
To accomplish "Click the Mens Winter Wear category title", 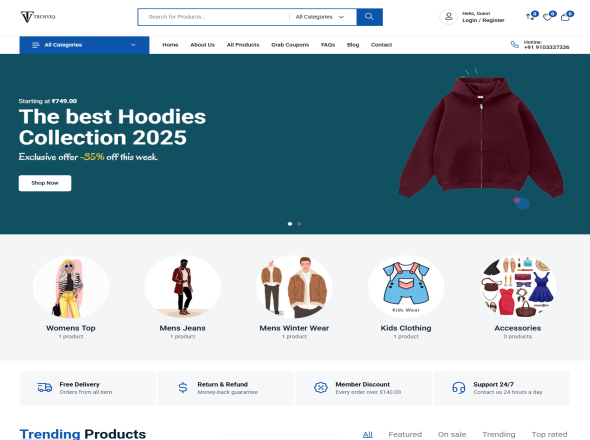I will [x=294, y=328].
